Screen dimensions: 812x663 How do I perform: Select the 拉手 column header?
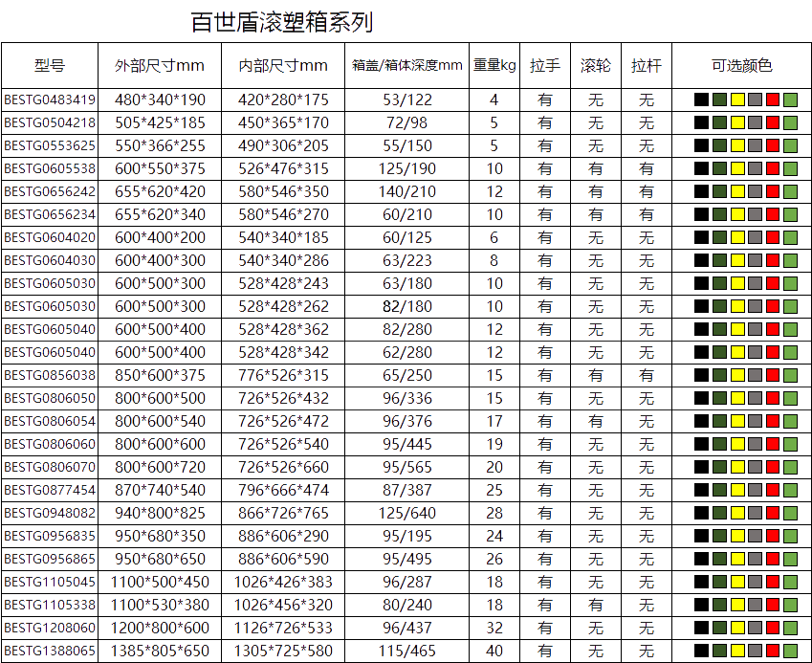(544, 66)
